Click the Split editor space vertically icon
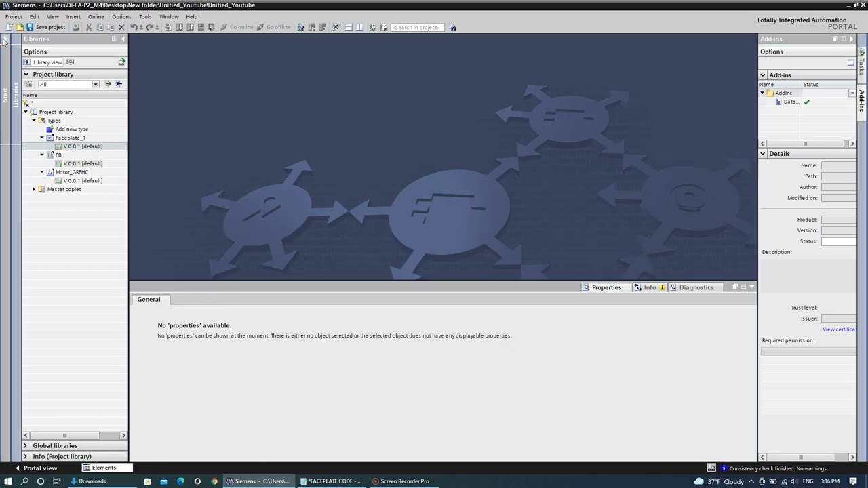The height and width of the screenshot is (488, 868). click(x=359, y=27)
